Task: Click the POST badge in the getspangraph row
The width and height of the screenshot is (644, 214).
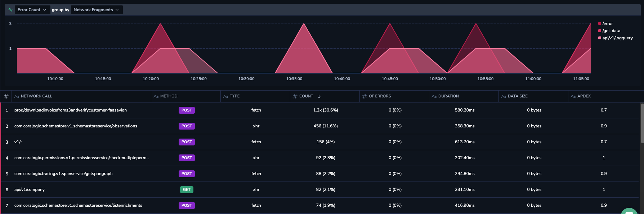Action: (187, 174)
